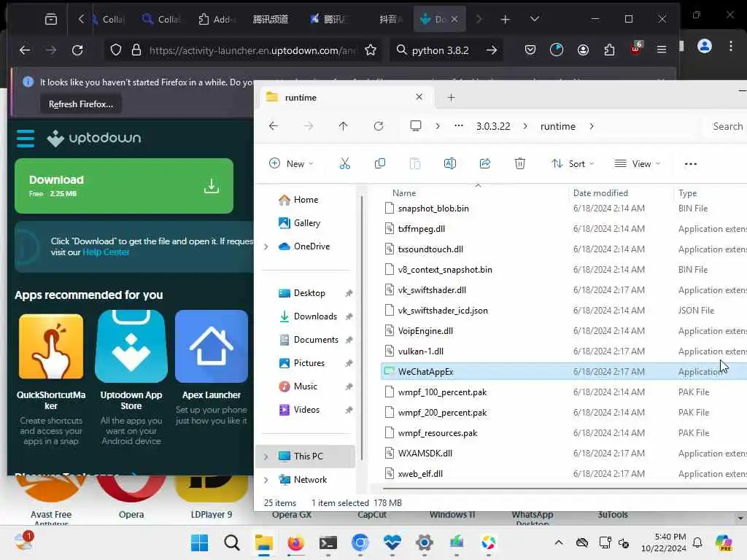Open QuickShortcutMaker app icon
The height and width of the screenshot is (560, 747).
coord(51,346)
